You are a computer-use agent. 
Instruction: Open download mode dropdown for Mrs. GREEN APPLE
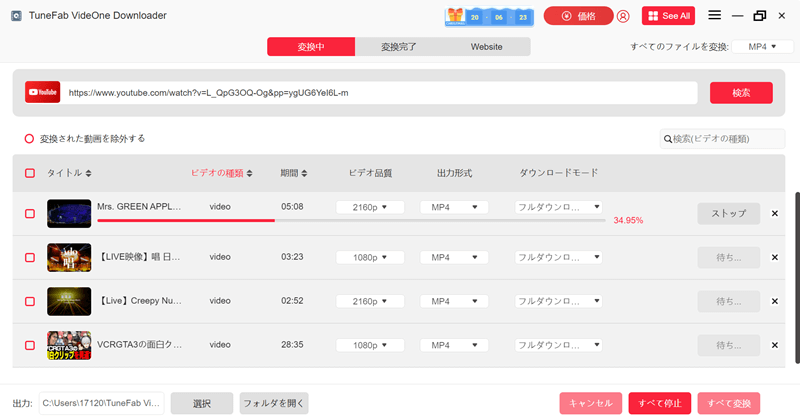[558, 207]
